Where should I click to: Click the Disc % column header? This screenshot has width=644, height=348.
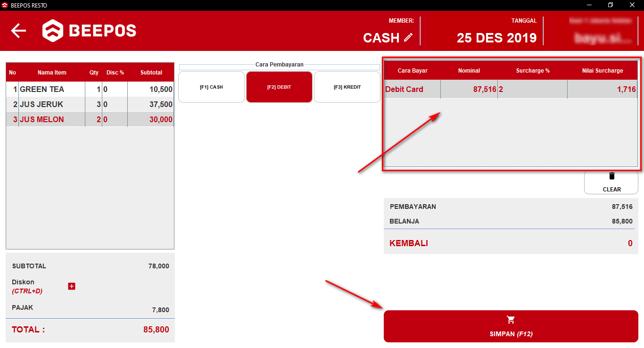pyautogui.click(x=115, y=73)
